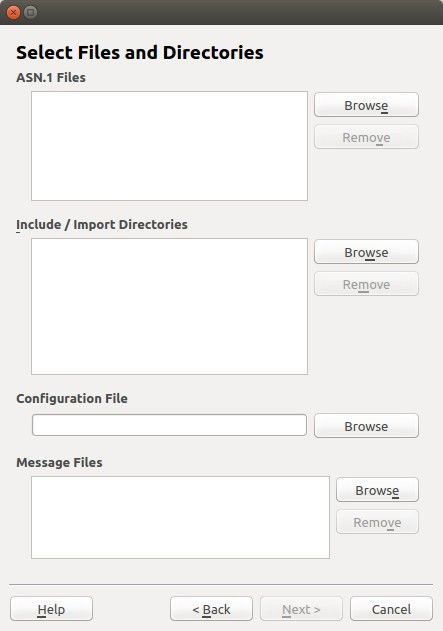Go to the previous step with Back
The width and height of the screenshot is (443, 631).
pyautogui.click(x=211, y=609)
